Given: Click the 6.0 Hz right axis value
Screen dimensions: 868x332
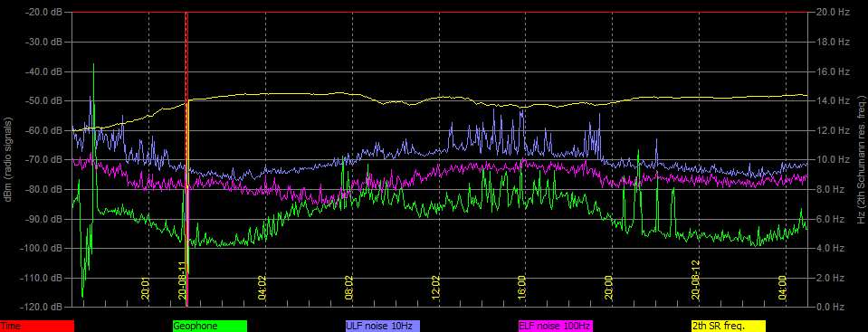Looking at the screenshot, I should (x=830, y=219).
